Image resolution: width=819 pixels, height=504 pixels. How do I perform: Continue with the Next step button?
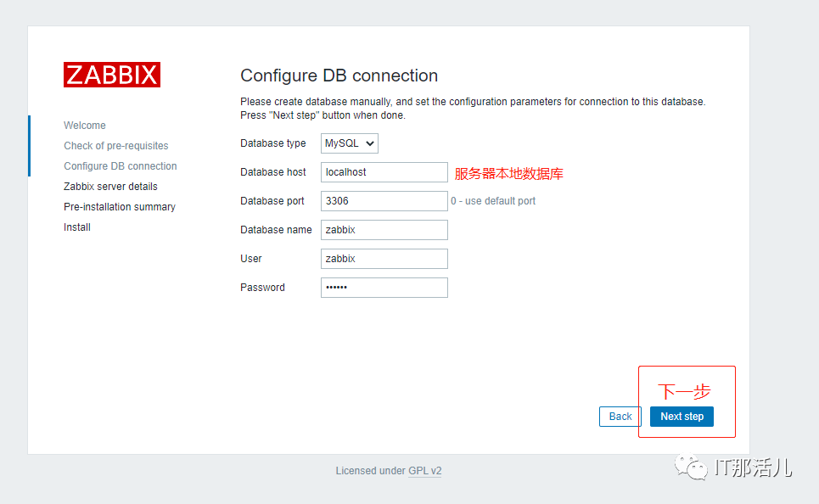[682, 417]
